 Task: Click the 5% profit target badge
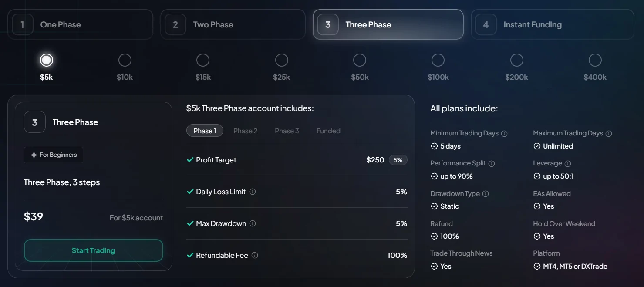[x=398, y=160]
